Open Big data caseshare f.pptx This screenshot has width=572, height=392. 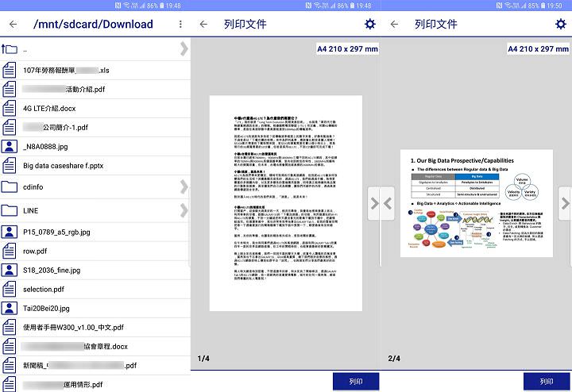tap(95, 165)
